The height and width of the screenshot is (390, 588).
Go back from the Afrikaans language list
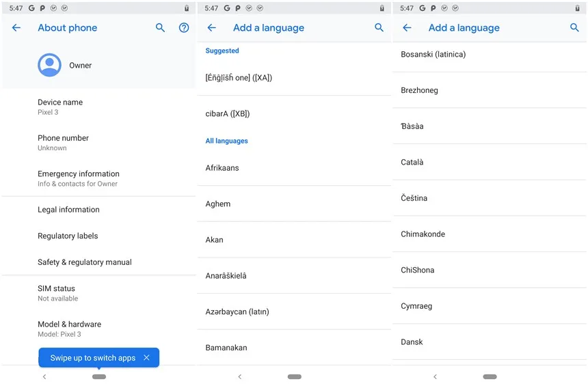point(211,28)
